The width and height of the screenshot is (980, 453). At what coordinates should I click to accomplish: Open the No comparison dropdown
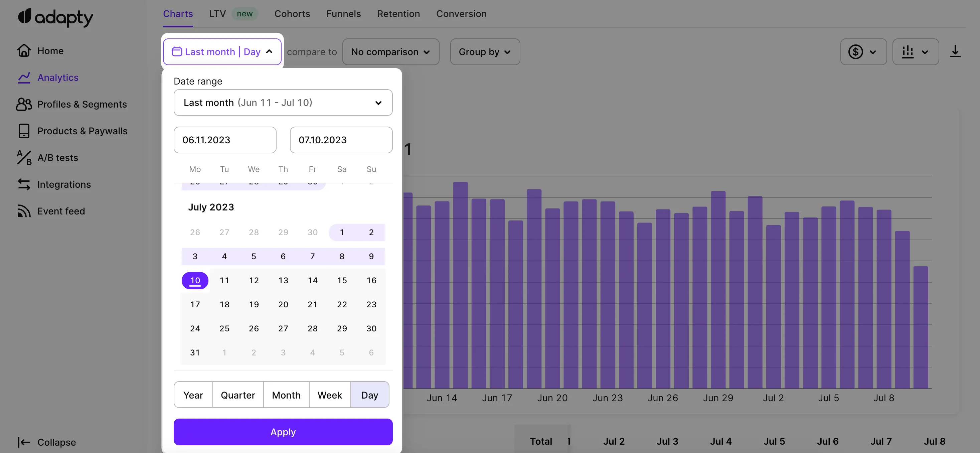[390, 52]
